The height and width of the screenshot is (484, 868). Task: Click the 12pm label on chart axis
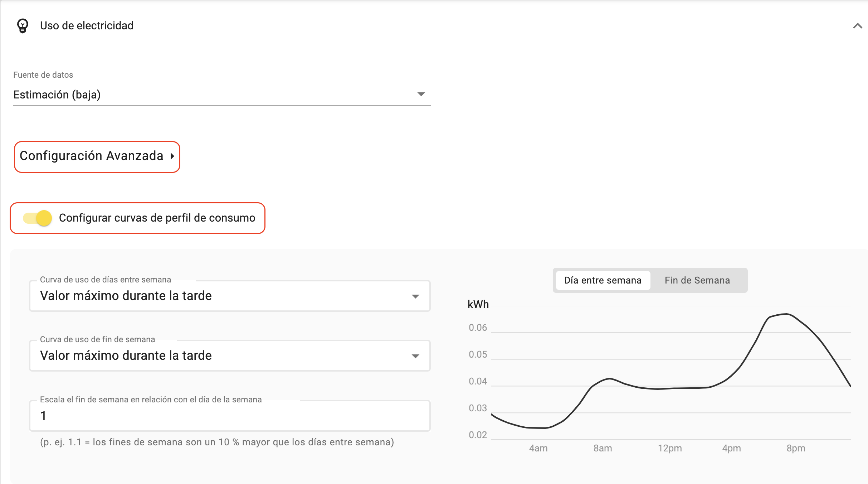point(670,448)
